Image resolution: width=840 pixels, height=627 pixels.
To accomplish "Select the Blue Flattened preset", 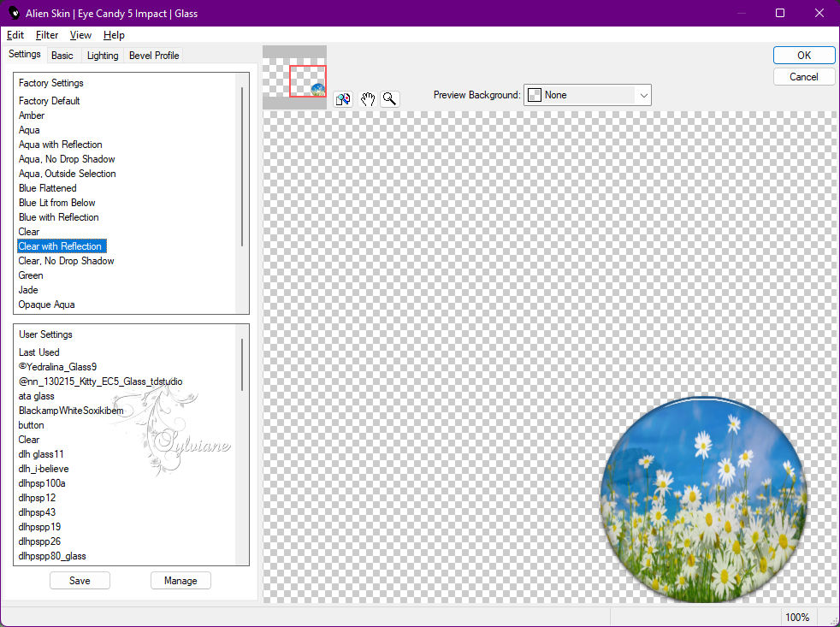I will tap(48, 188).
